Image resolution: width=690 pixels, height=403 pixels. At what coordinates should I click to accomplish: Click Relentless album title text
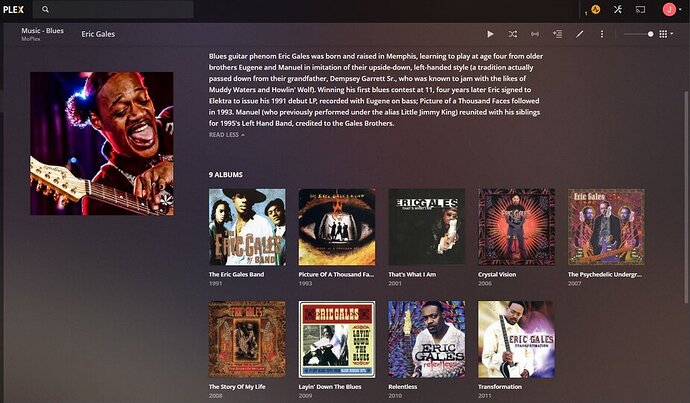pos(403,387)
